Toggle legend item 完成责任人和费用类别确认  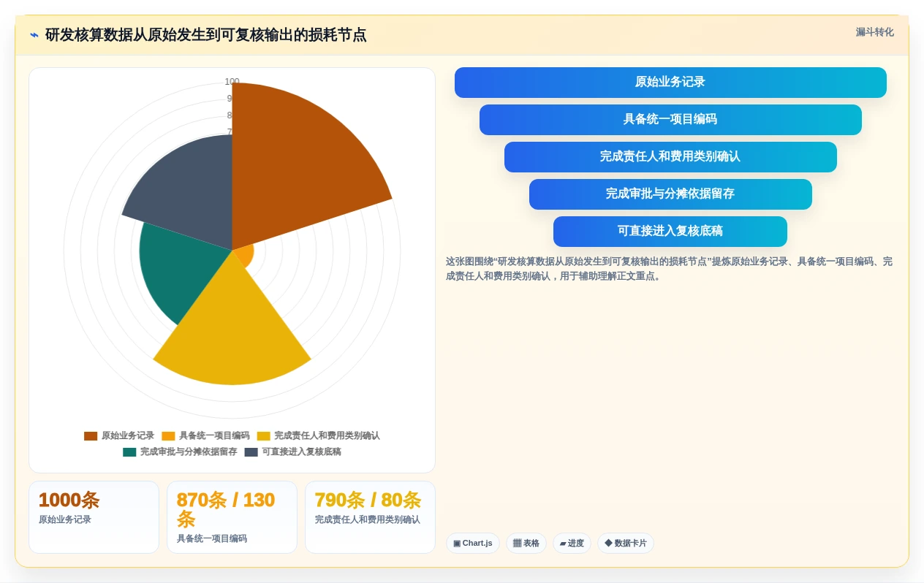point(318,435)
